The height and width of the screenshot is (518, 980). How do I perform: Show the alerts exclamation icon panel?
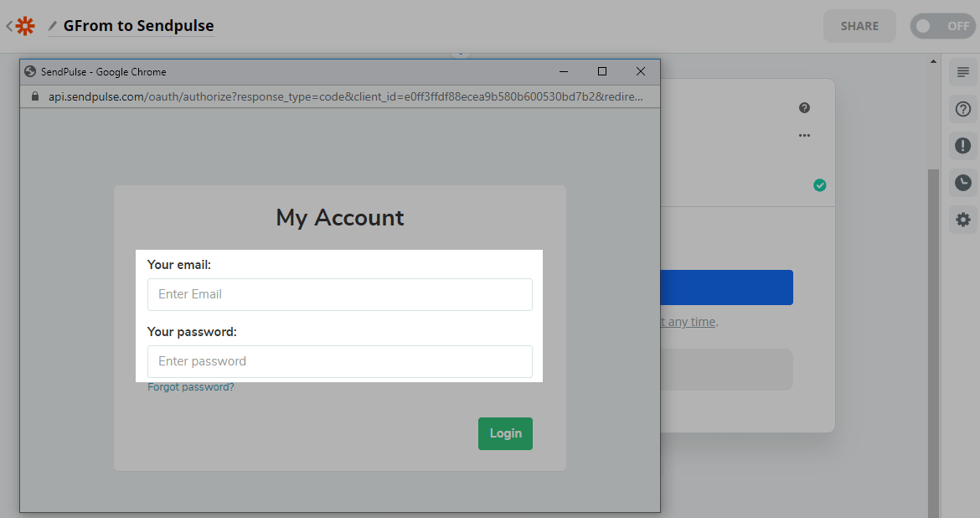pos(963,146)
